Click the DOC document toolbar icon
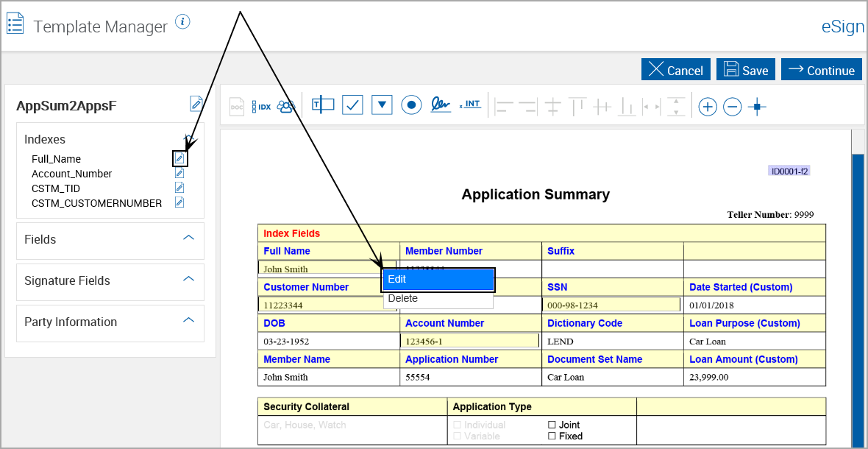Viewport: 868px width, 449px height. (237, 105)
